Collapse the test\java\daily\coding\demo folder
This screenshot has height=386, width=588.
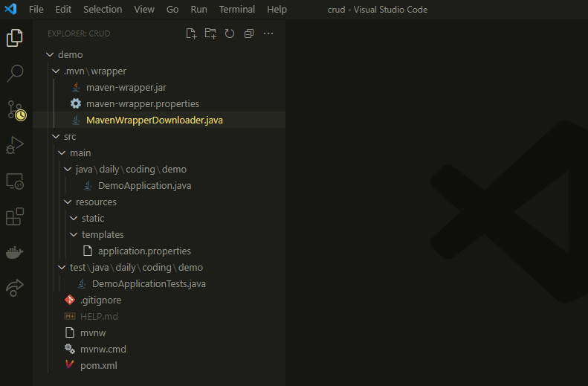[62, 268]
